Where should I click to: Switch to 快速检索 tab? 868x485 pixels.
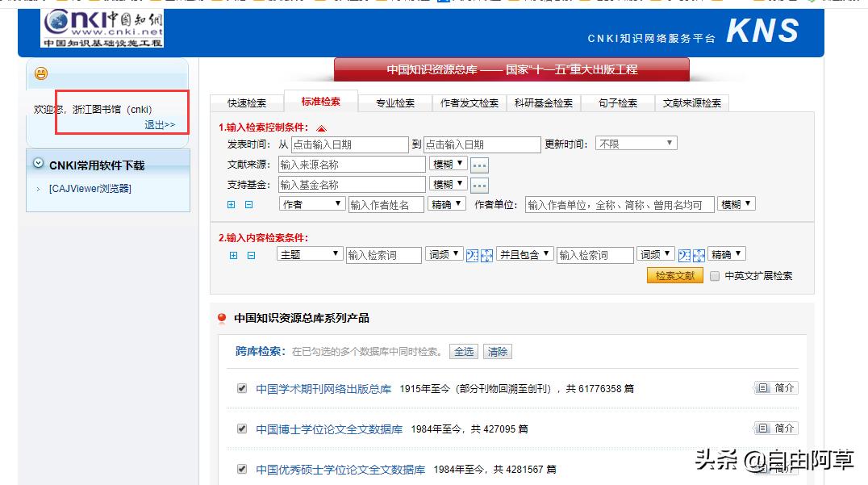247,103
